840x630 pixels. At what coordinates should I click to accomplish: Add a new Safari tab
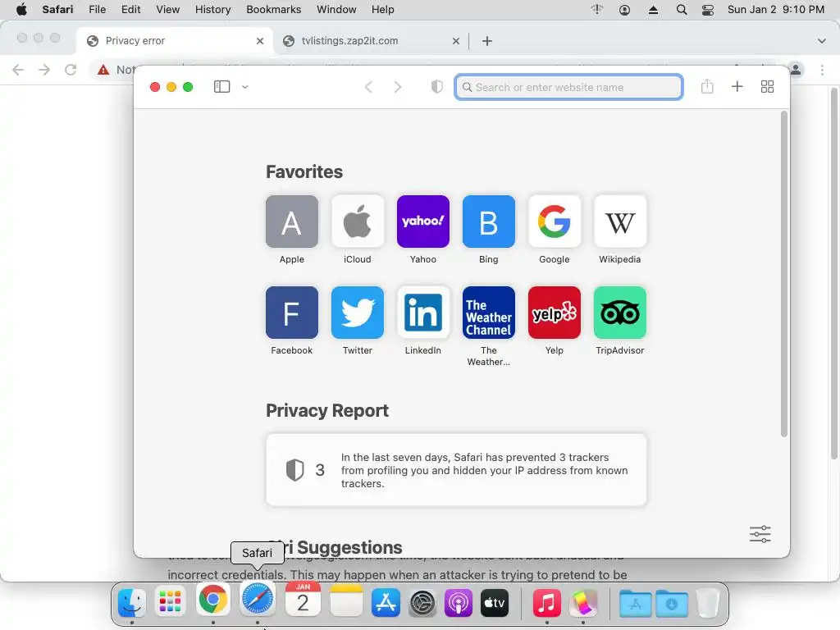[x=737, y=87]
